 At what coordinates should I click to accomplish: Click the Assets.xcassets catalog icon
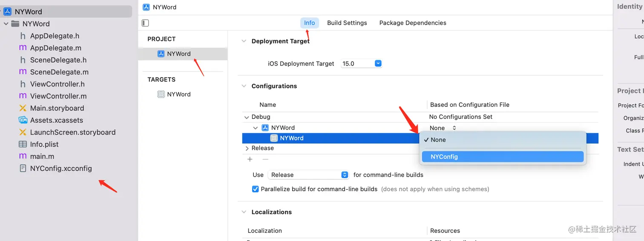(x=23, y=120)
